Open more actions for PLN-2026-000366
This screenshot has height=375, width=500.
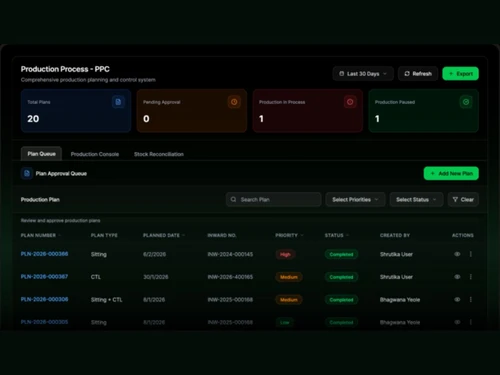click(471, 254)
